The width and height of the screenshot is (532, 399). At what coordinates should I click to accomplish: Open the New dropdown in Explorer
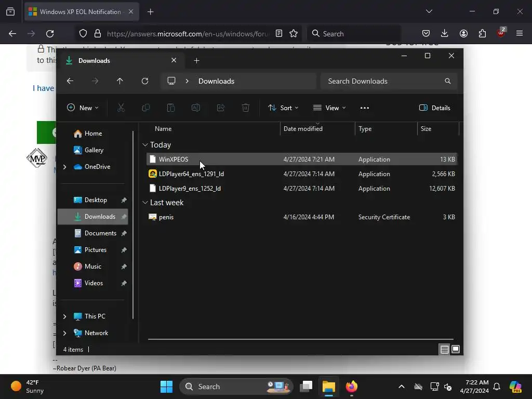(x=83, y=108)
